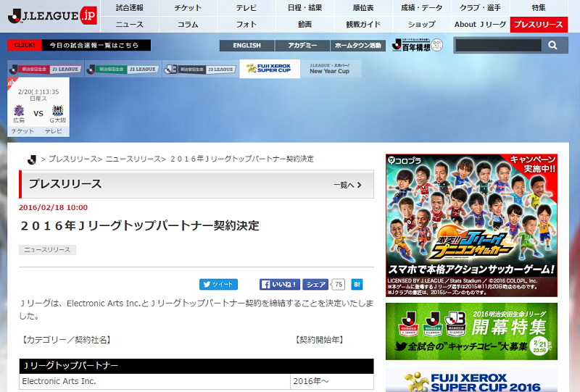Open the プレスリリース menu item
The width and height of the screenshot is (580, 392).
pyautogui.click(x=538, y=25)
